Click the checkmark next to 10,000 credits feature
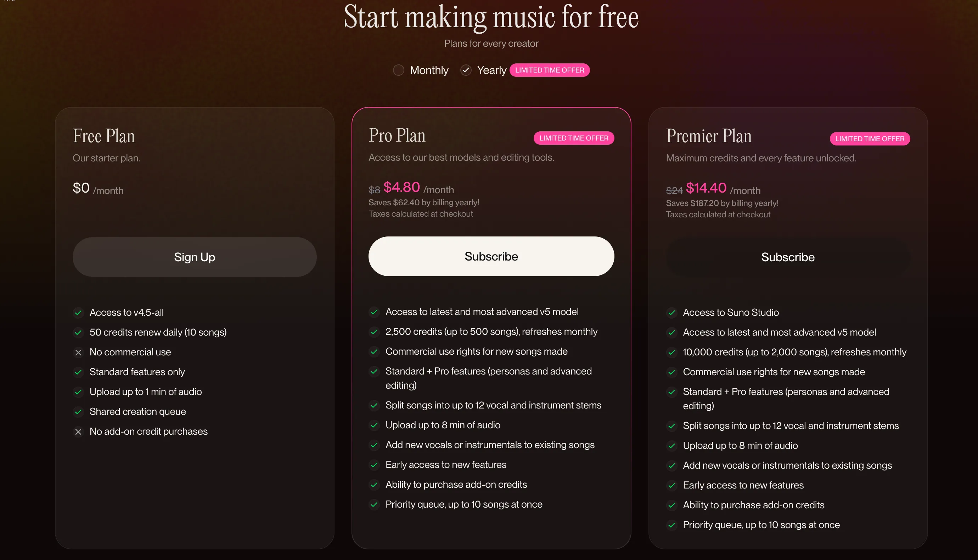Viewport: 978px width, 560px height. coord(671,352)
